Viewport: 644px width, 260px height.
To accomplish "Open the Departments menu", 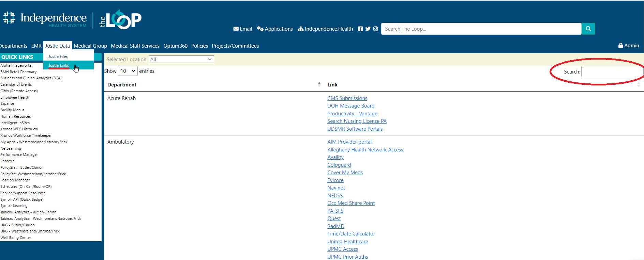I will click(x=14, y=46).
